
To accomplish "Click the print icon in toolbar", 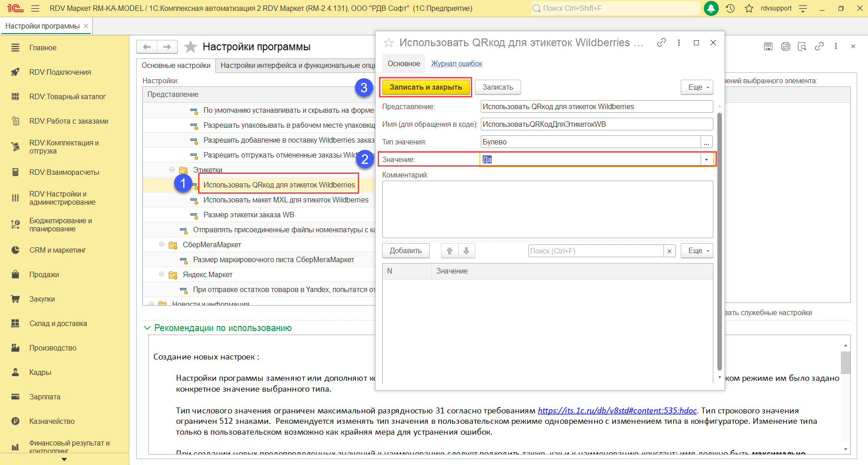I will (x=785, y=47).
